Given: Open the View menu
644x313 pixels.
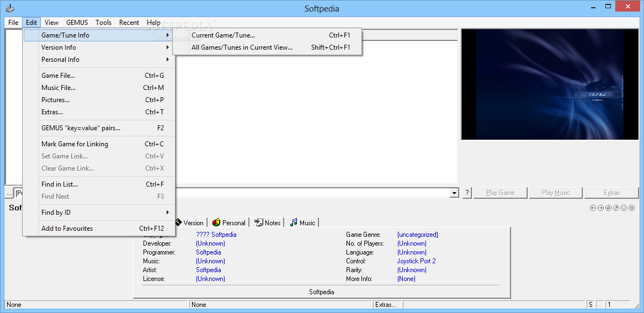Looking at the screenshot, I should click(x=51, y=23).
